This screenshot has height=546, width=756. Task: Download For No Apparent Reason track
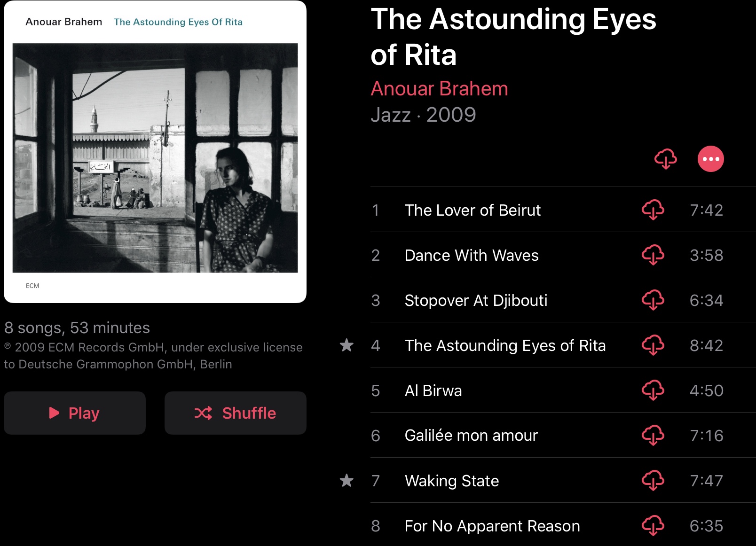coord(653,525)
